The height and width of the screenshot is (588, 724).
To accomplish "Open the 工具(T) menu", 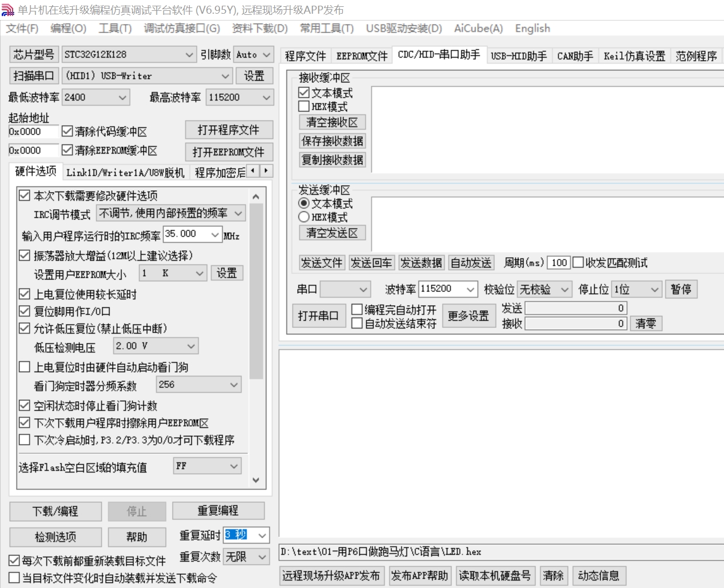I will click(x=115, y=28).
